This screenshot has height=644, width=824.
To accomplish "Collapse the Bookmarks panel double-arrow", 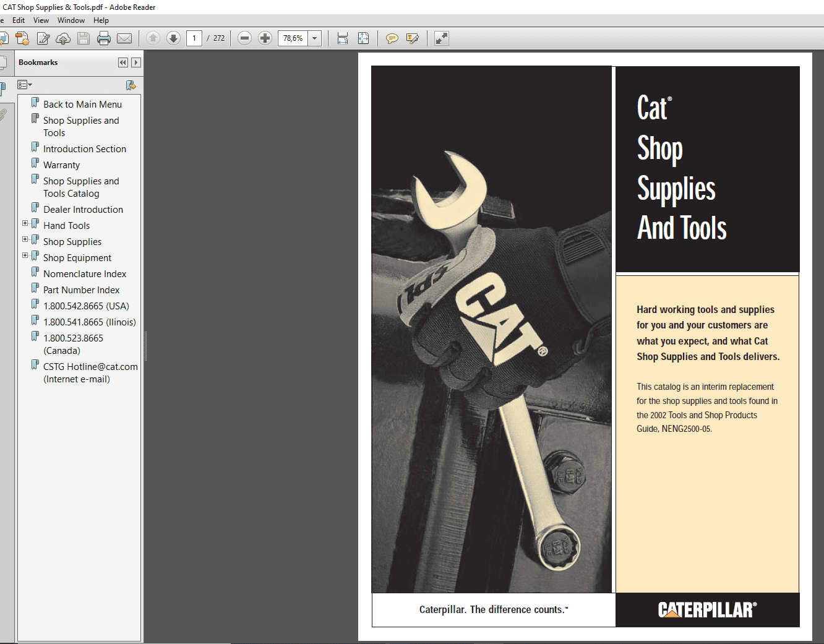I will tap(123, 62).
